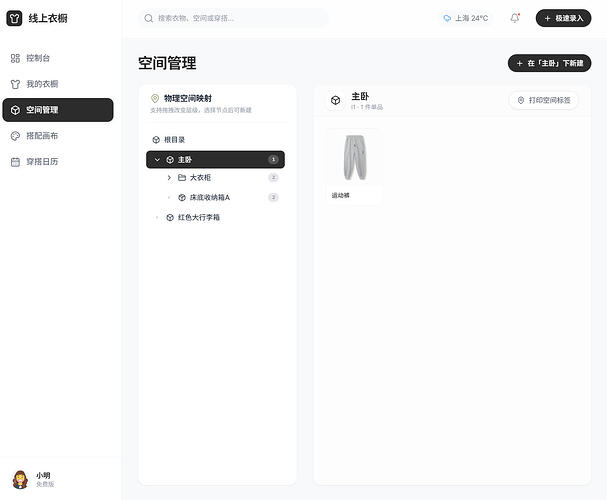
Task: Click the location pin icon beside 物理空间映射
Action: pos(155,98)
